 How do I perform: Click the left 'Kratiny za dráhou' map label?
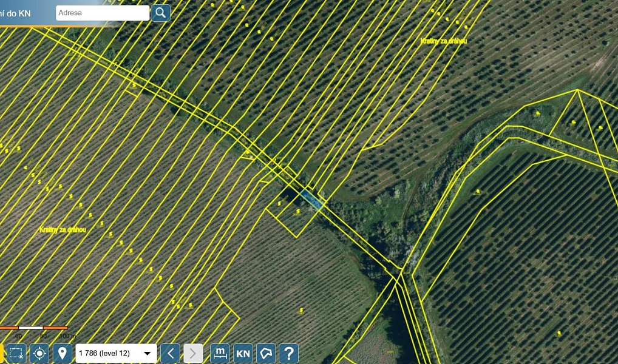click(63, 229)
